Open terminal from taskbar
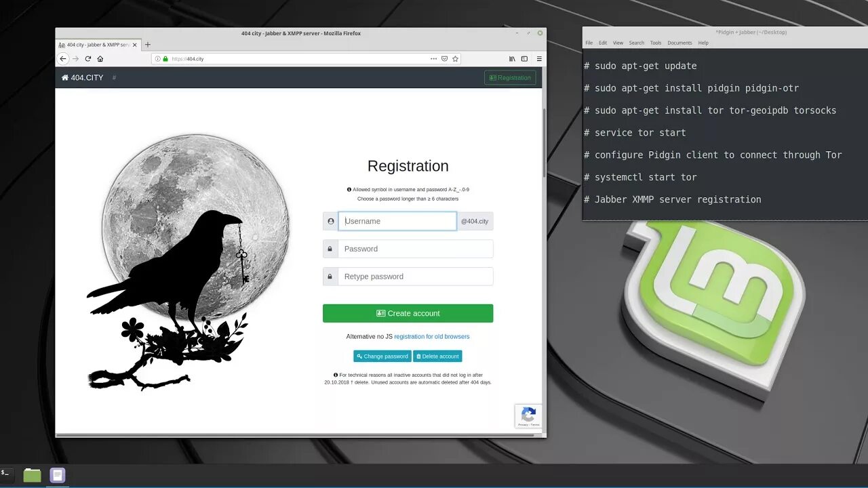Image resolution: width=868 pixels, height=488 pixels. pyautogui.click(x=5, y=474)
